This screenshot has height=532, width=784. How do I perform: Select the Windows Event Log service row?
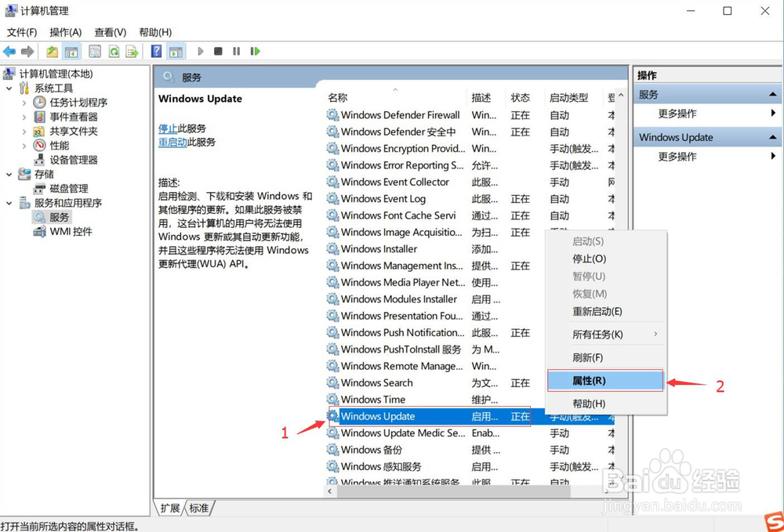[470, 199]
